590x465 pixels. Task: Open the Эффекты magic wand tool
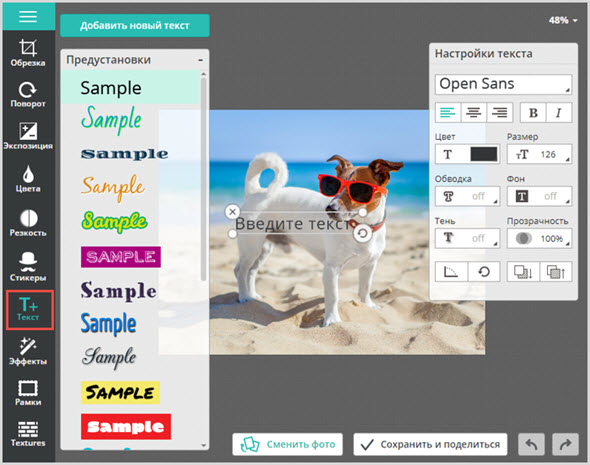[x=28, y=351]
